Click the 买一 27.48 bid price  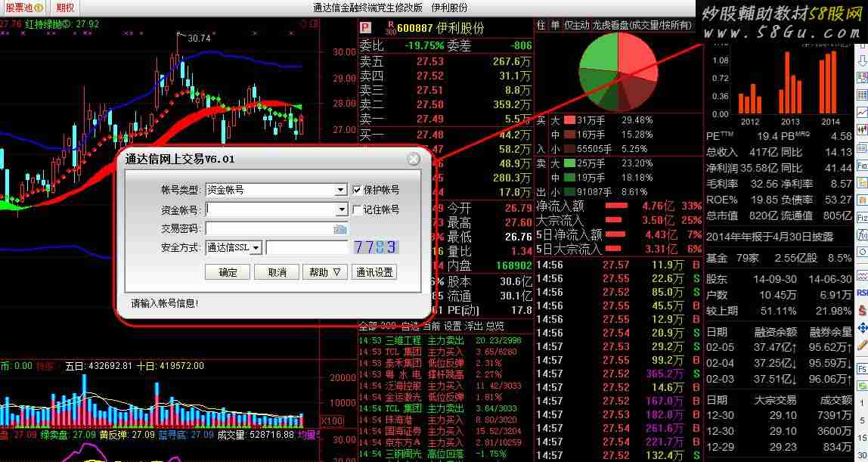[430, 135]
